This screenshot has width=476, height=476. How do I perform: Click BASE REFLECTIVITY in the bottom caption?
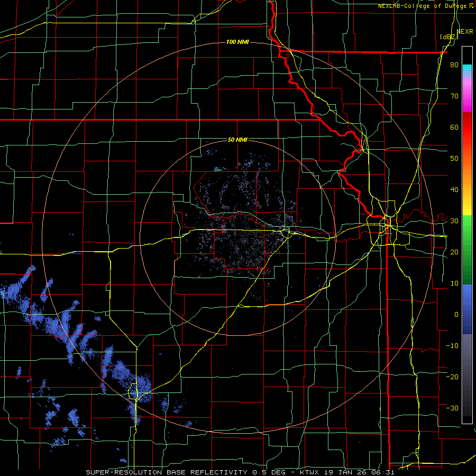click(x=207, y=472)
